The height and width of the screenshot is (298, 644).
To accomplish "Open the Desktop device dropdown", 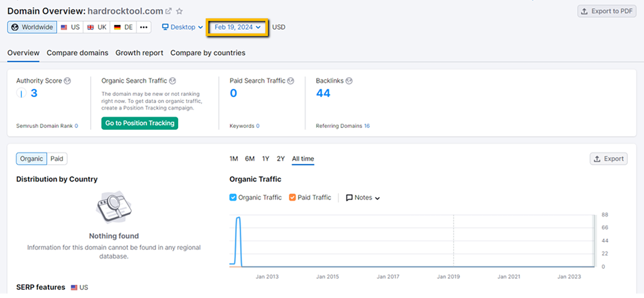I will [182, 27].
